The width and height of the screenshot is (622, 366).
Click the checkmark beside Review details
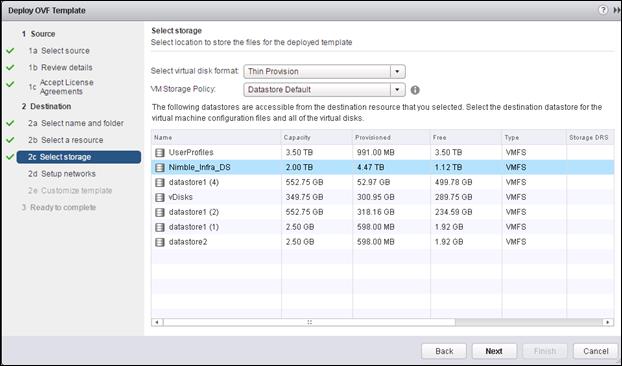point(10,67)
